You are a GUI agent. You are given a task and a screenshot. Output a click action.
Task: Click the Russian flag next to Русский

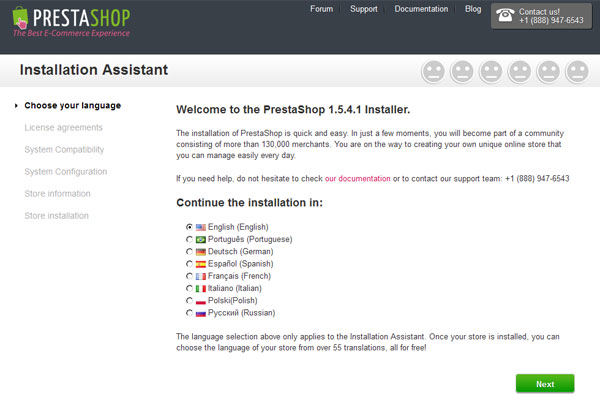(201, 313)
